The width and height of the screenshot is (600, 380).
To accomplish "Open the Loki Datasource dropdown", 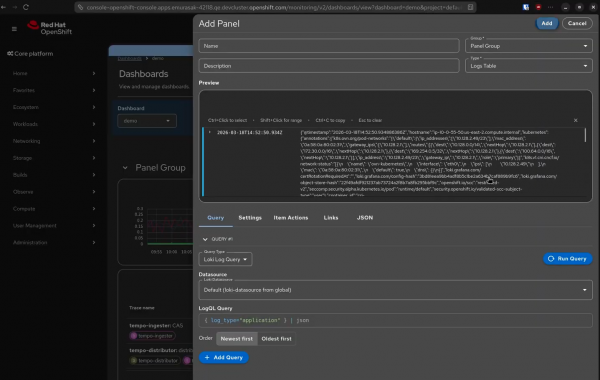I will (395, 290).
